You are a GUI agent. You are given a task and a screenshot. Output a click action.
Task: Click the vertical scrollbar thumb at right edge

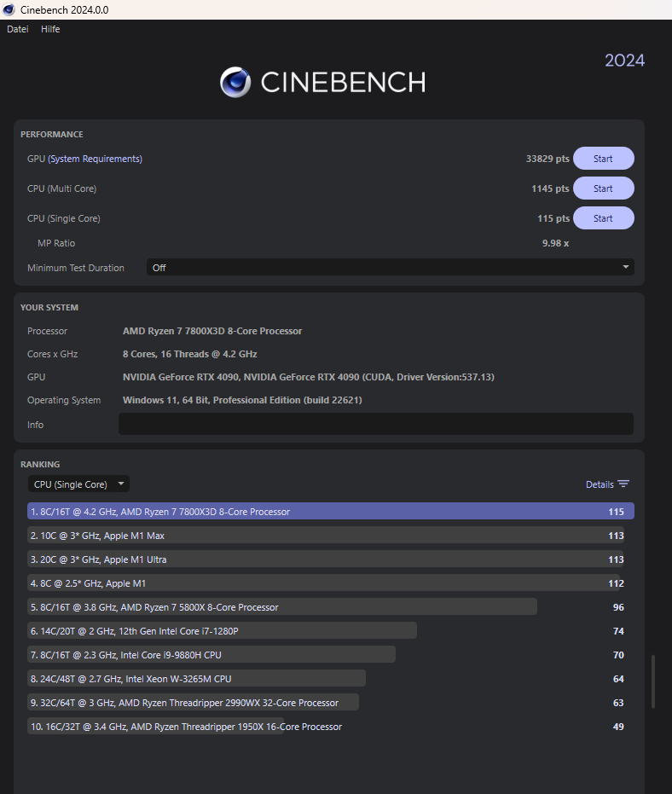(x=653, y=681)
